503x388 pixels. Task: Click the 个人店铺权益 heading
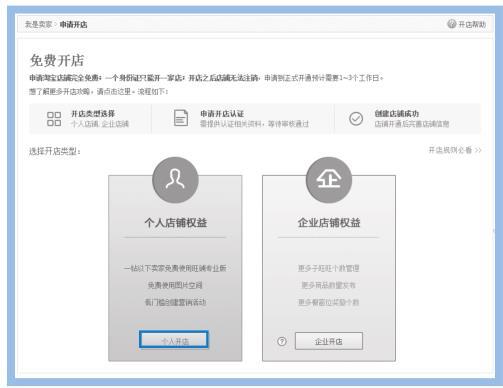tap(175, 222)
